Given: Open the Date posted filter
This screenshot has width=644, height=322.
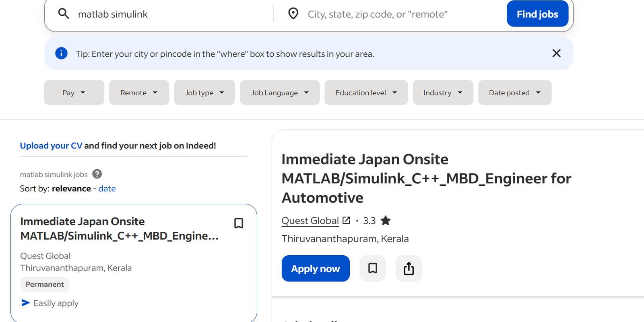Looking at the screenshot, I should (514, 93).
